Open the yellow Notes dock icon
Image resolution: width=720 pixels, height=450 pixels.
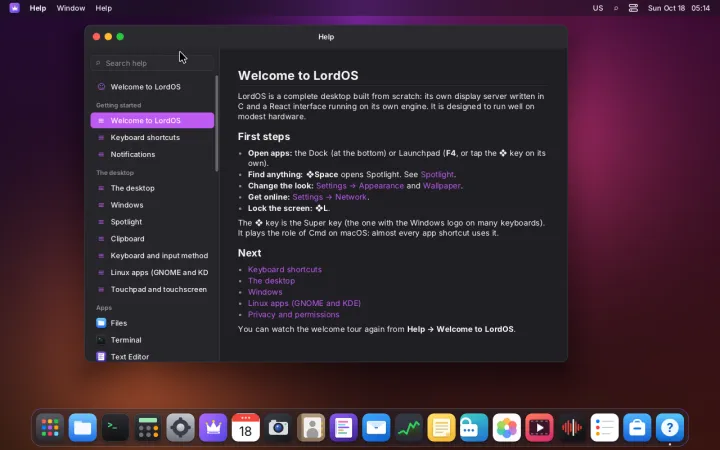coord(441,428)
